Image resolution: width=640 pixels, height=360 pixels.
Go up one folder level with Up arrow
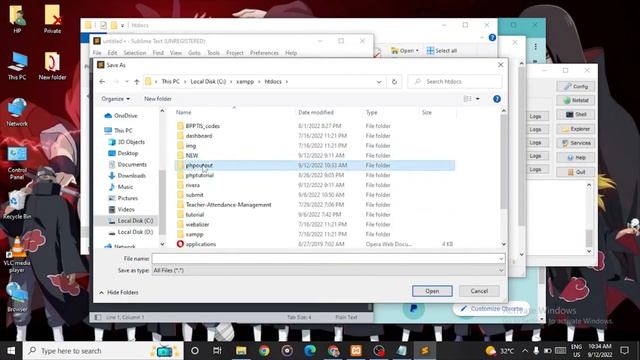coord(137,82)
